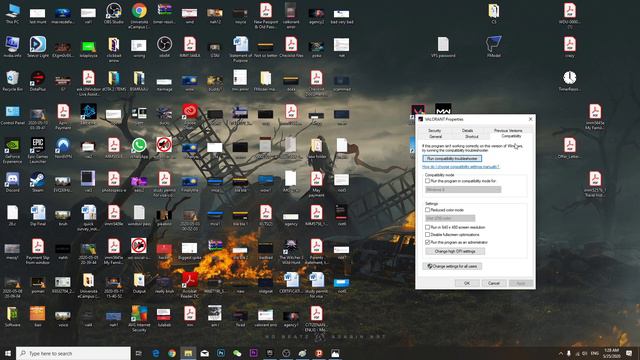Check Disable fullscreen optimizations
The image size is (640, 360).
point(428,235)
